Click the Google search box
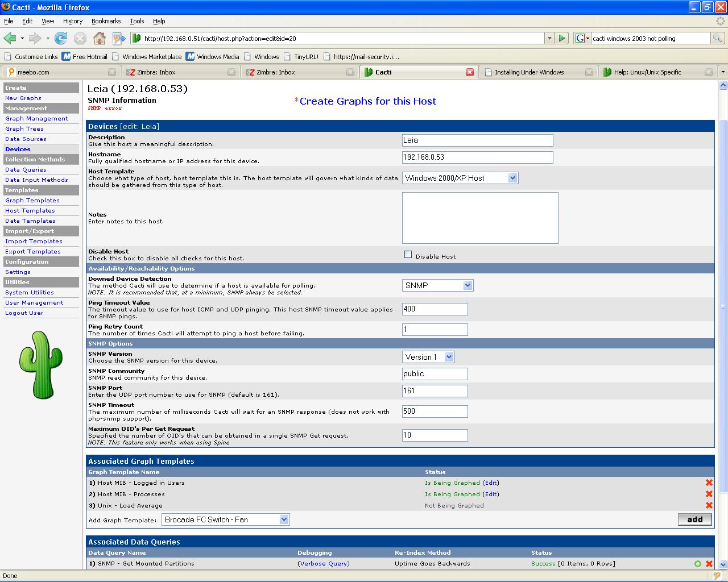 tap(651, 38)
